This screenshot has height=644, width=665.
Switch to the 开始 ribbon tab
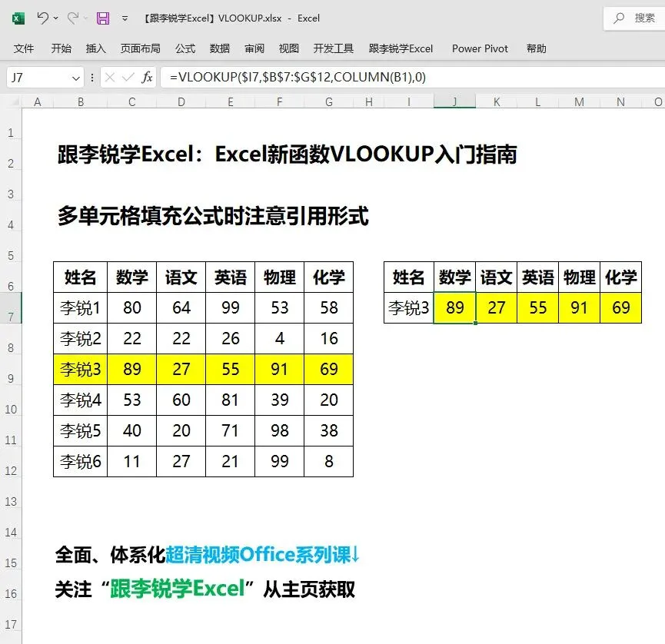pos(61,48)
